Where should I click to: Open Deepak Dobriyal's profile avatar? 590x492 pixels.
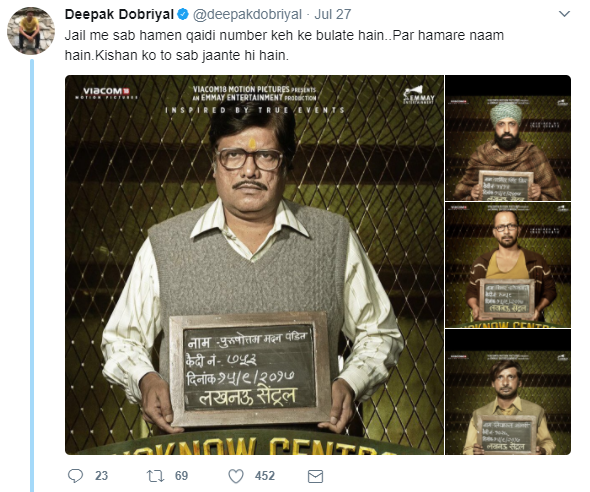31,31
